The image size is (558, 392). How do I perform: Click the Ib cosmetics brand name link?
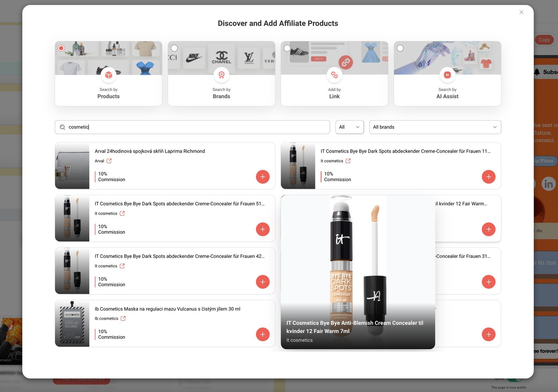[106, 318]
